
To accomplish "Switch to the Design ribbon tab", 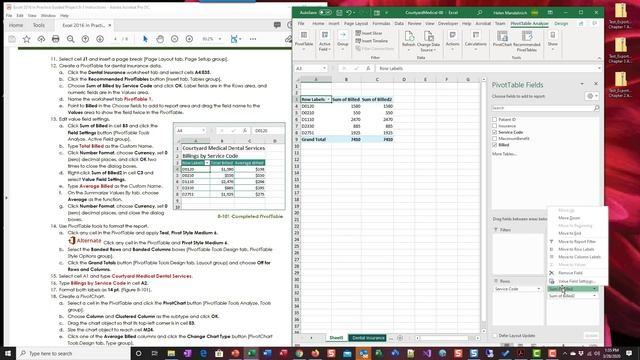I will pos(561,24).
